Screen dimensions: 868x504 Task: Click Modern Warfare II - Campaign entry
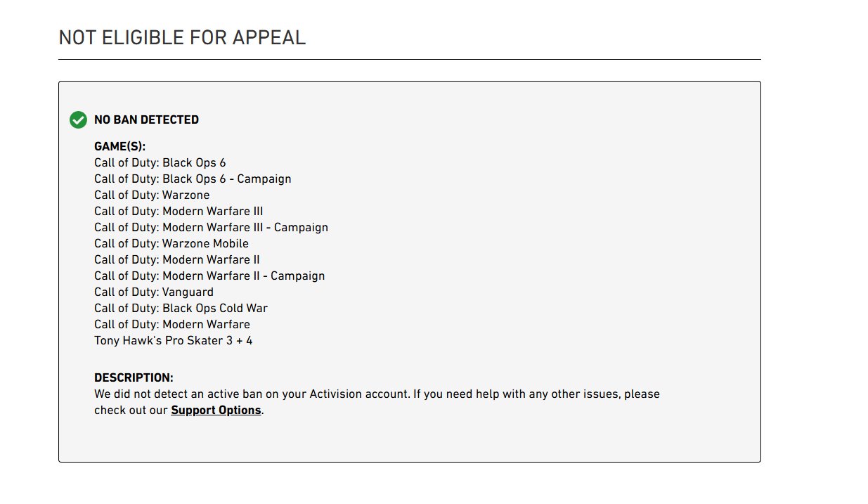click(x=209, y=276)
